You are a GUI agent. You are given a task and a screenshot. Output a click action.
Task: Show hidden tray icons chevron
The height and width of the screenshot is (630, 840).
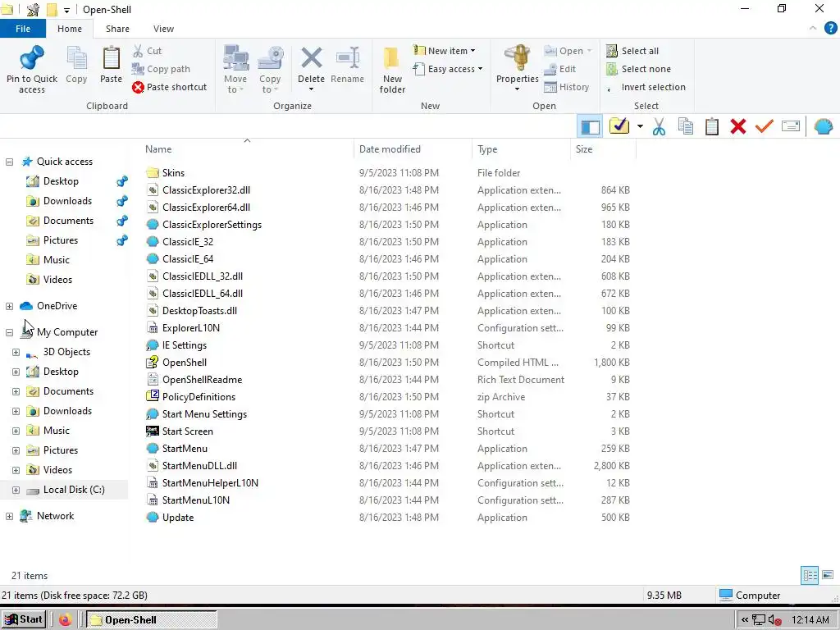744,620
